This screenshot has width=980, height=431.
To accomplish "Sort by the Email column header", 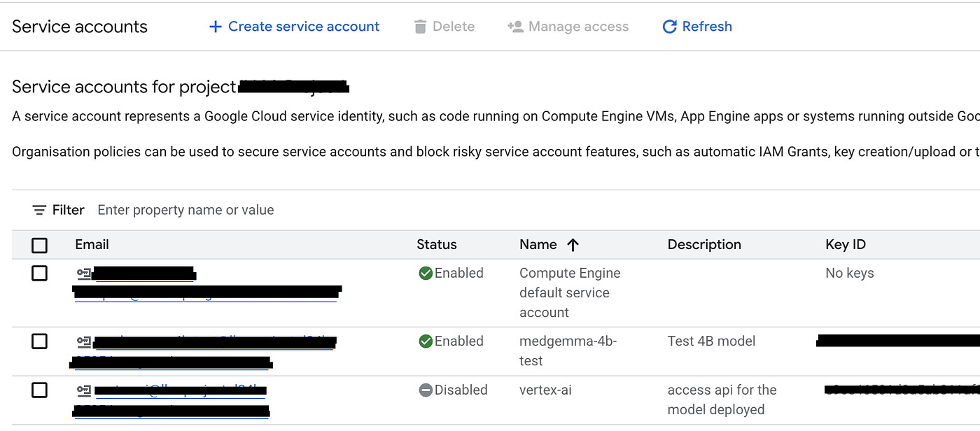I will point(92,244).
